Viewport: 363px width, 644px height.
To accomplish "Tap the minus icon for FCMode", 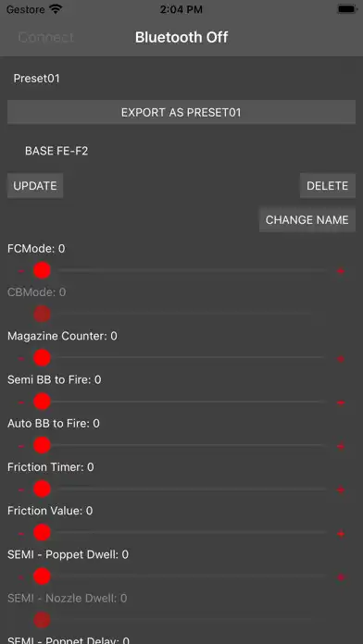I will pos(21,271).
